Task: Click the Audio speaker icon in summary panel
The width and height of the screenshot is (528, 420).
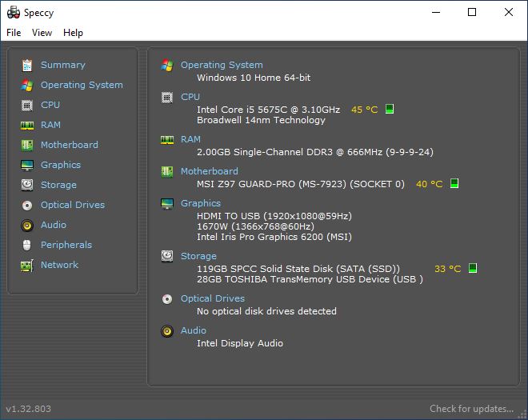Action: (x=167, y=331)
